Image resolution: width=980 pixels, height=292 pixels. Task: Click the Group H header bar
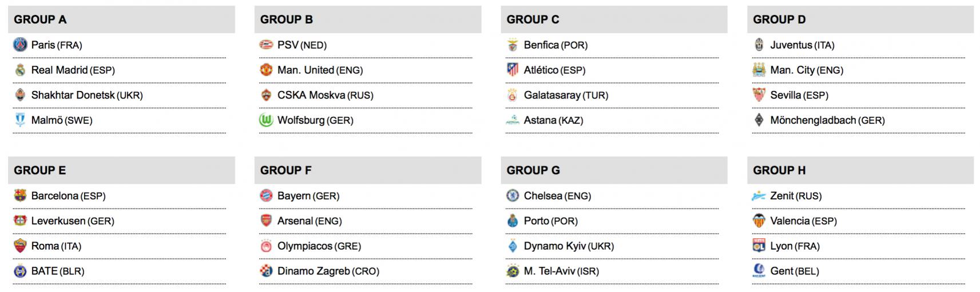tap(860, 171)
